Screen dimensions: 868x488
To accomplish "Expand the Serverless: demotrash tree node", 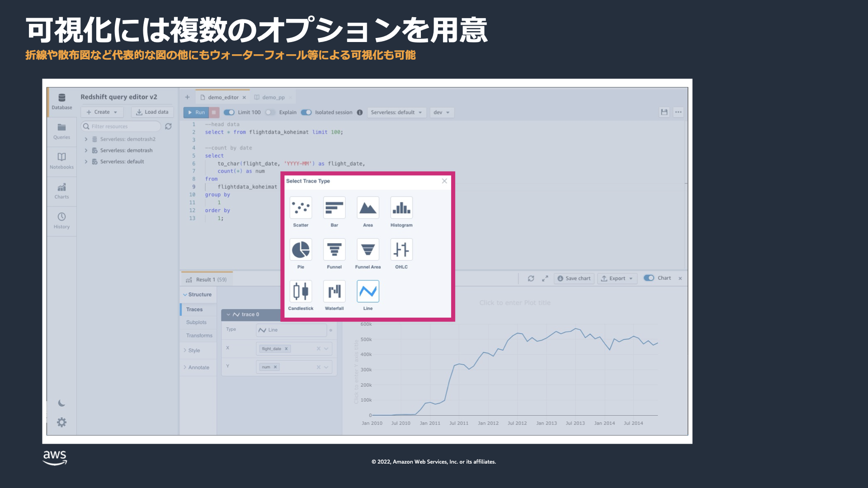I will pos(86,150).
